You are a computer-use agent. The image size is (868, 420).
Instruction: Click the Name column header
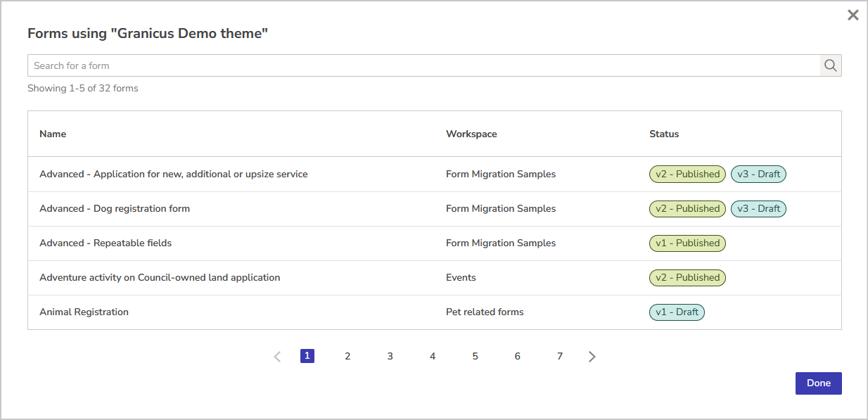tap(53, 134)
